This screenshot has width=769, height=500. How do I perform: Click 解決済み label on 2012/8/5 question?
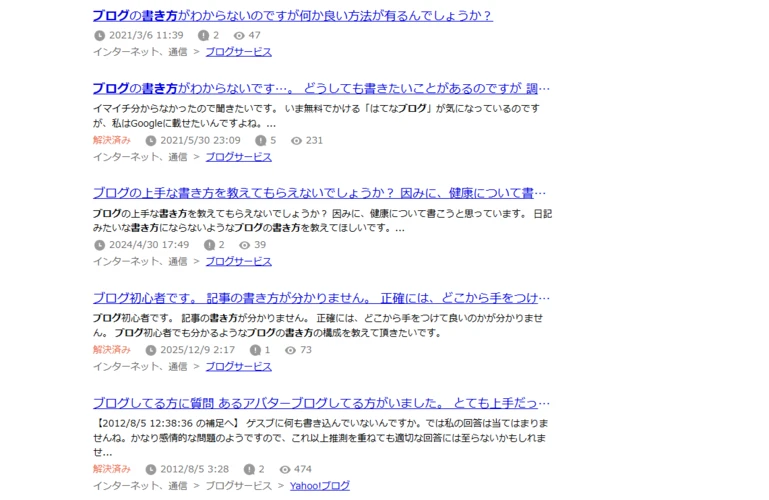[112, 469]
